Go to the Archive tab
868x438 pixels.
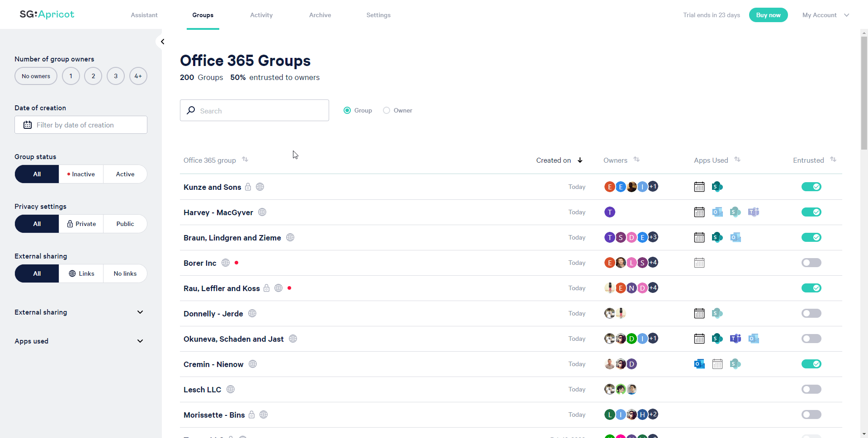[320, 15]
